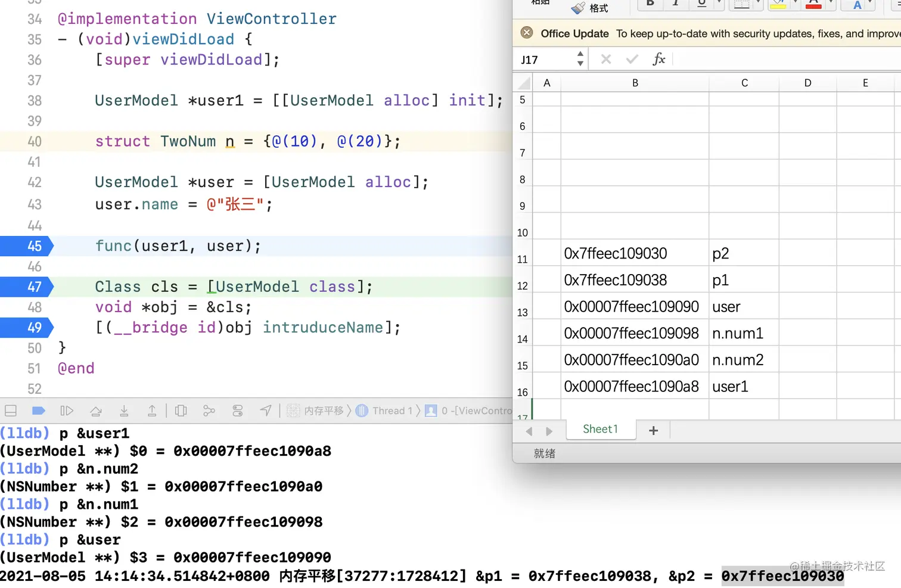Screen dimensions: 901x588
Task: Click the Name Box showing J17
Action: [x=544, y=60]
